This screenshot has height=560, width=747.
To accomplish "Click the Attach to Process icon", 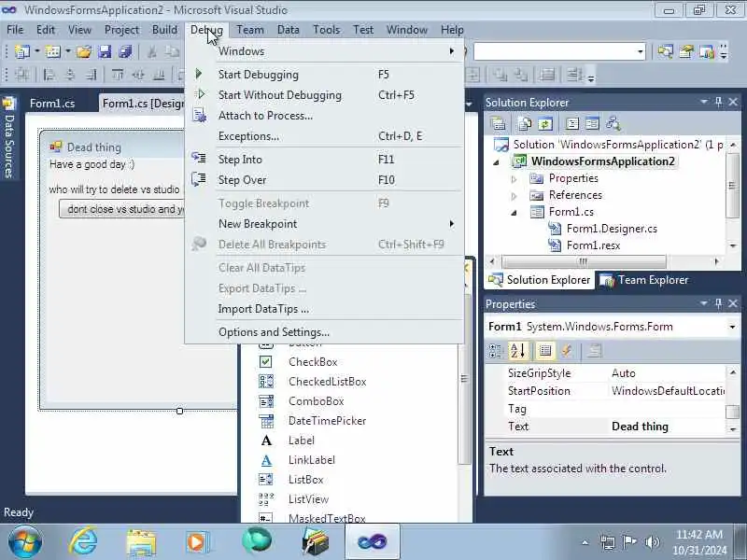I will coord(199,115).
